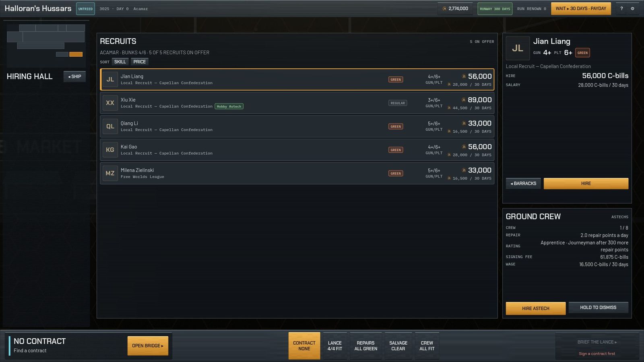Click the Hobby Astech tag on Xiu Xie
Image resolution: width=644 pixels, height=362 pixels.
(x=229, y=107)
